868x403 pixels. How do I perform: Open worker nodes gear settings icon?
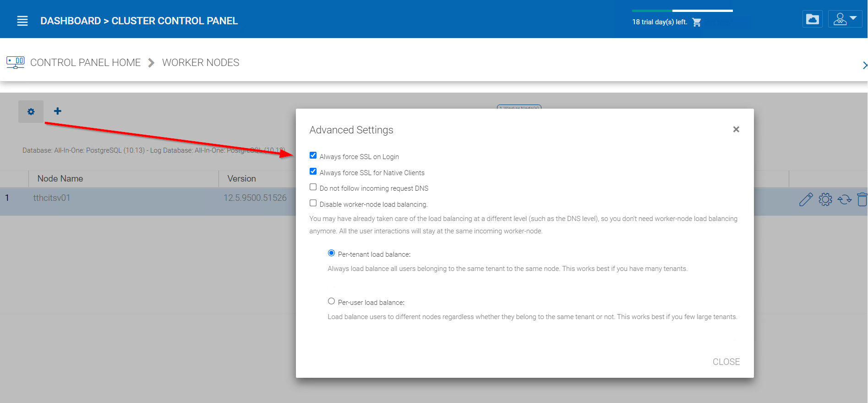coord(31,111)
